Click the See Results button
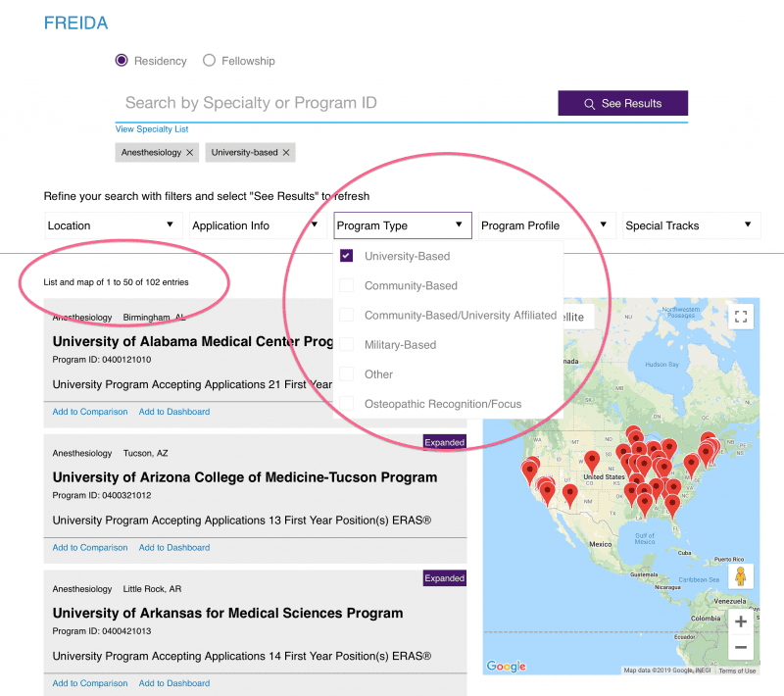Viewport: 784px width, 696px height. 623,104
